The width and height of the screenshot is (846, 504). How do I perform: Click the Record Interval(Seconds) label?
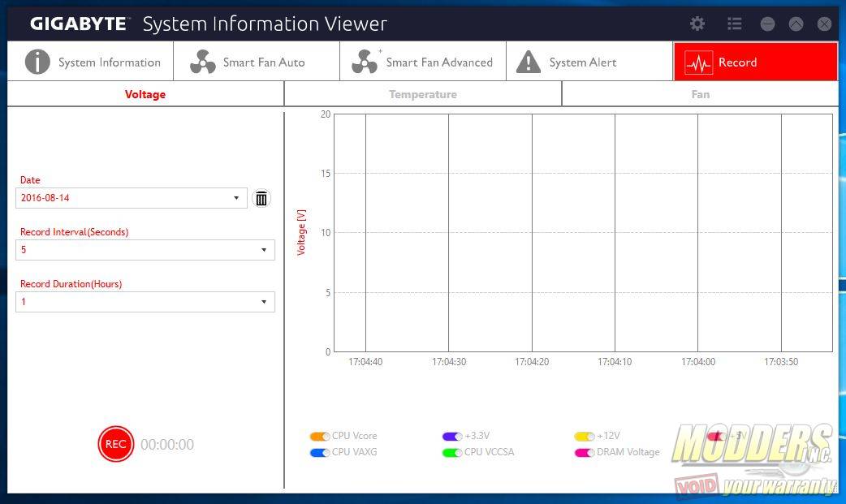click(75, 232)
